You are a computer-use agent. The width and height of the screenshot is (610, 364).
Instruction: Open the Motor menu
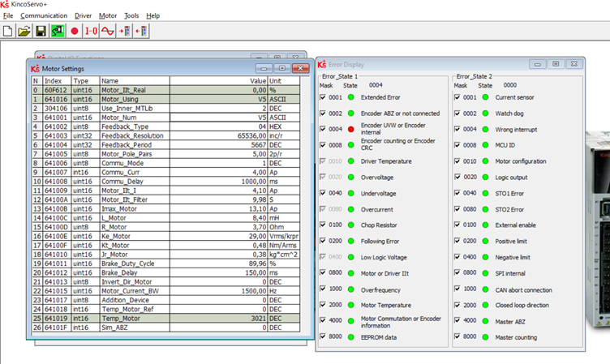pos(108,15)
